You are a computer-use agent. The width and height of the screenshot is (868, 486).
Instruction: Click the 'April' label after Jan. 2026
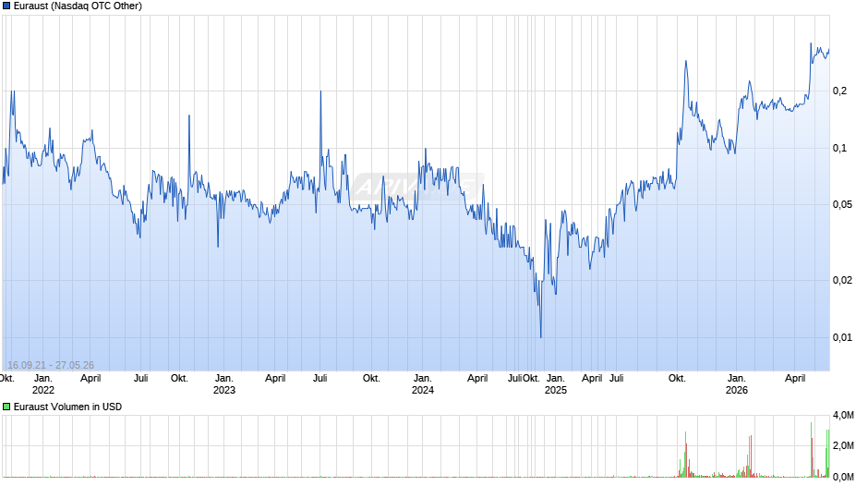795,378
